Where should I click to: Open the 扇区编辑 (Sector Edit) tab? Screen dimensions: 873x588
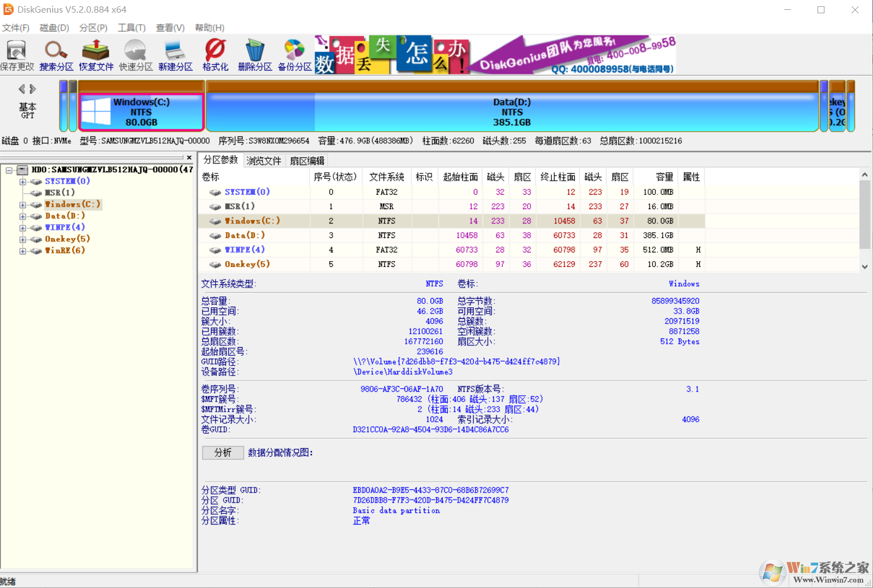tap(307, 161)
